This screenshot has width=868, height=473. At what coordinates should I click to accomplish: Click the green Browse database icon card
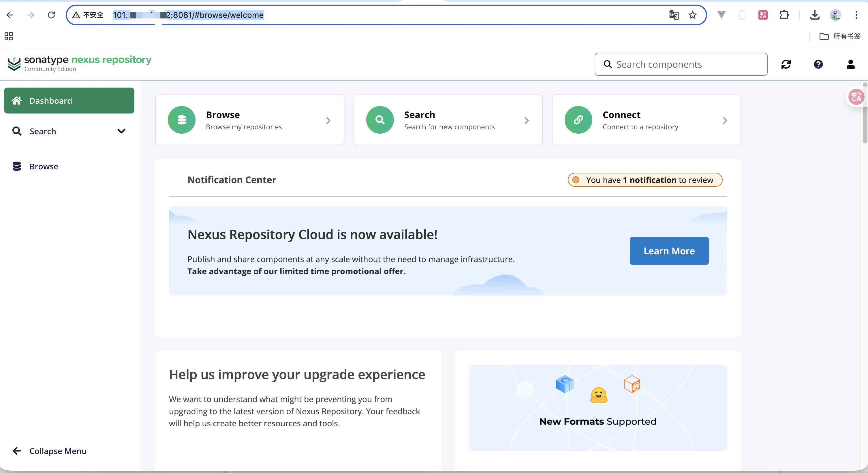pos(182,120)
